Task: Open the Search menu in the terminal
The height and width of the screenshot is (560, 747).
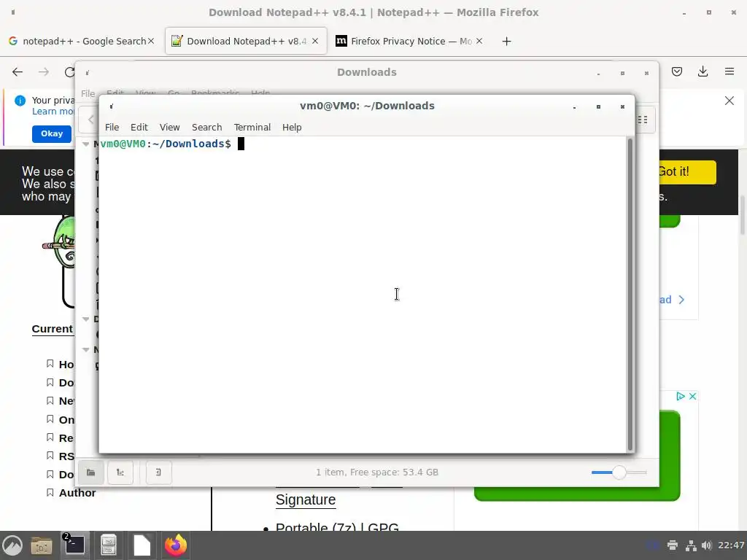Action: pyautogui.click(x=206, y=127)
